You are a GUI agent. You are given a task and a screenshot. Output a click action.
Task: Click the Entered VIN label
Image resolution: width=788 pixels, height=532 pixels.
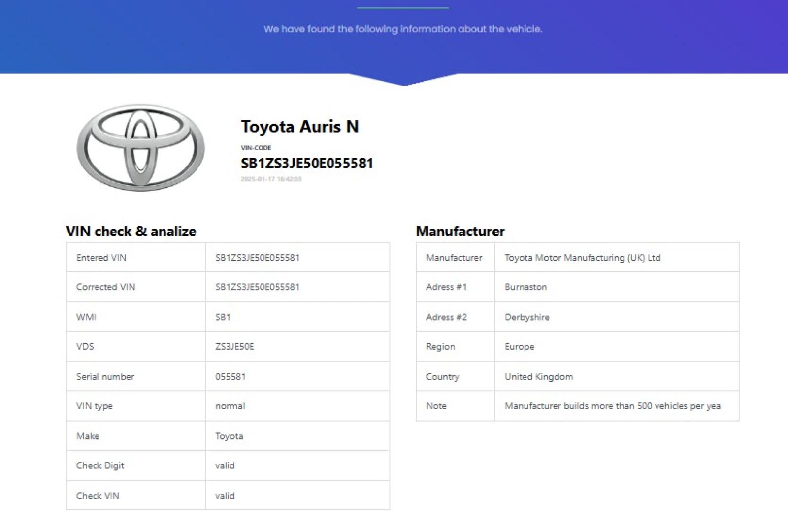(101, 257)
